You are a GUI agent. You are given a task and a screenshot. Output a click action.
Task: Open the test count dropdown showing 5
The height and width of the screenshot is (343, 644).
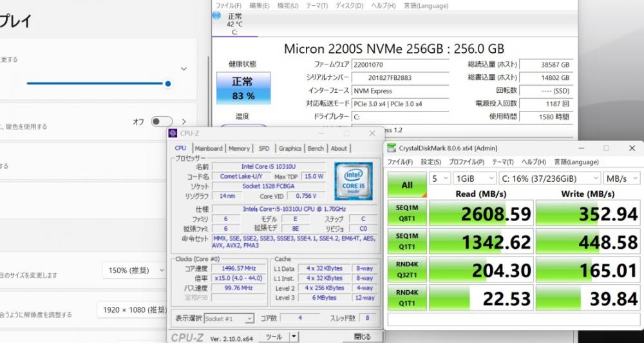click(x=439, y=179)
